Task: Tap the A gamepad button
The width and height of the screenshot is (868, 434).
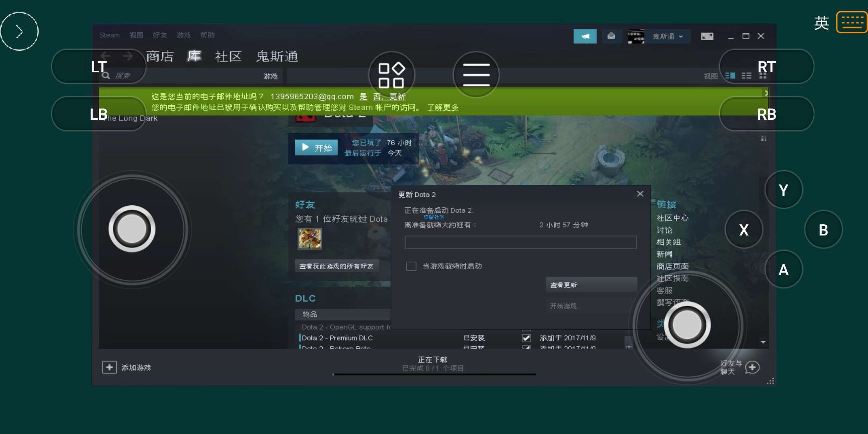Action: [783, 269]
